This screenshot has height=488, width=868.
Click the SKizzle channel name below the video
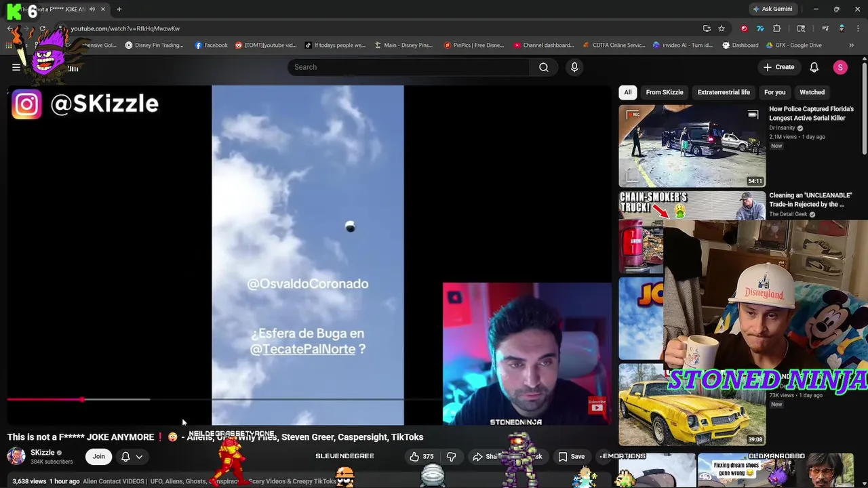pyautogui.click(x=42, y=453)
